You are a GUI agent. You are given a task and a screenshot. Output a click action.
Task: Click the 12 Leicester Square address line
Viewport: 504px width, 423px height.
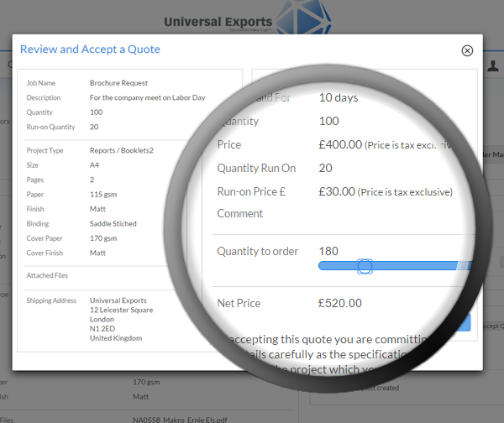(x=122, y=310)
